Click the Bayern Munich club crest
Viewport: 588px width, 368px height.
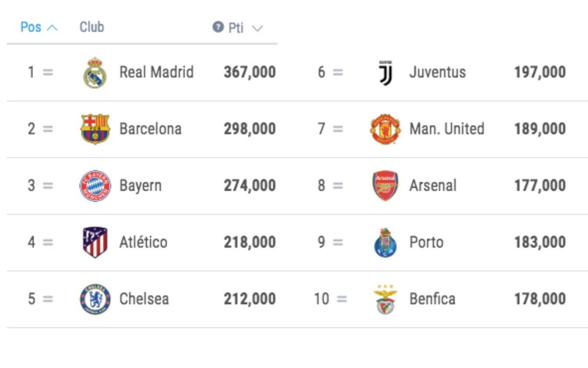[95, 186]
